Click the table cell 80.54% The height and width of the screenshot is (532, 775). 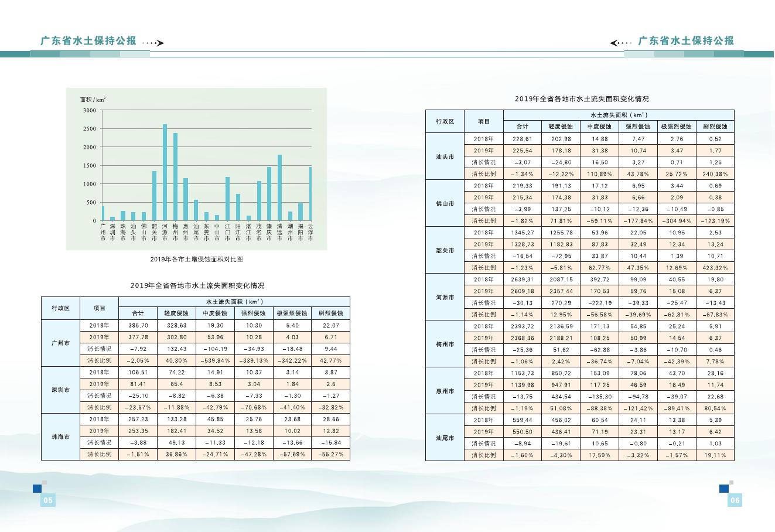coord(715,408)
